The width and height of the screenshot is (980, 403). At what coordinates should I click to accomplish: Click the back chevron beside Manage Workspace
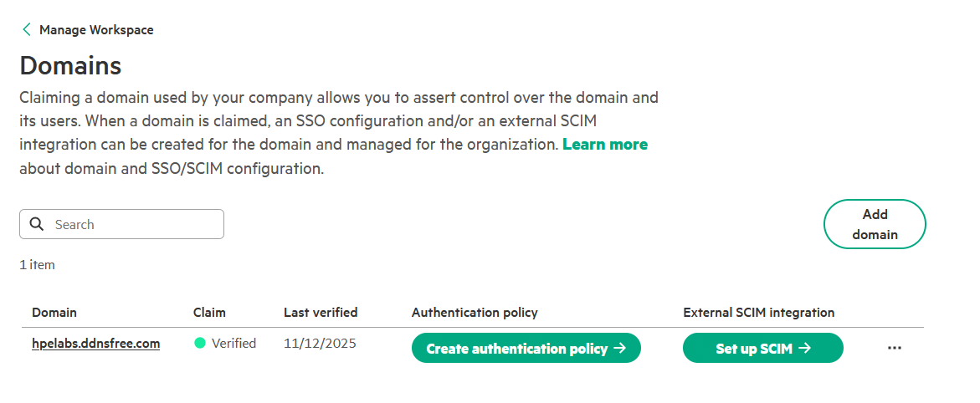(27, 30)
